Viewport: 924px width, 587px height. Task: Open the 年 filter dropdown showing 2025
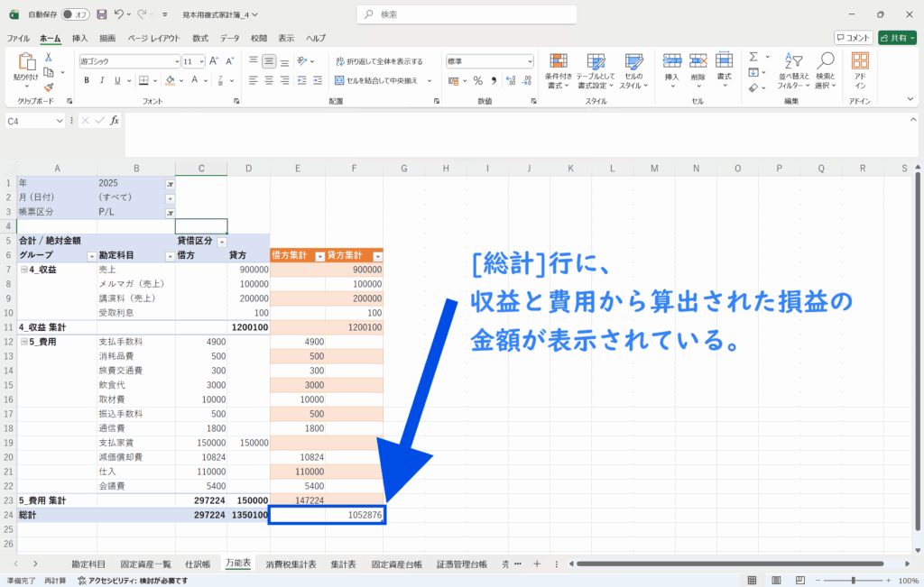(x=170, y=183)
